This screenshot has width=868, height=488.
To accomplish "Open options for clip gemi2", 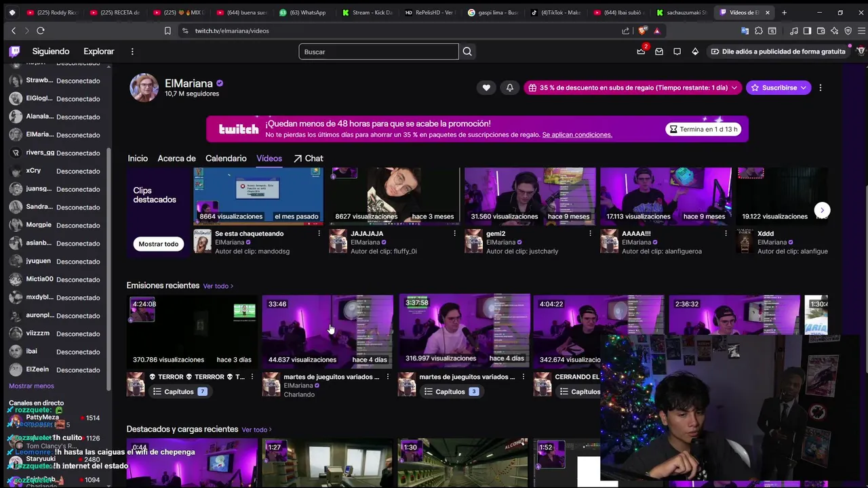I will 590,234.
